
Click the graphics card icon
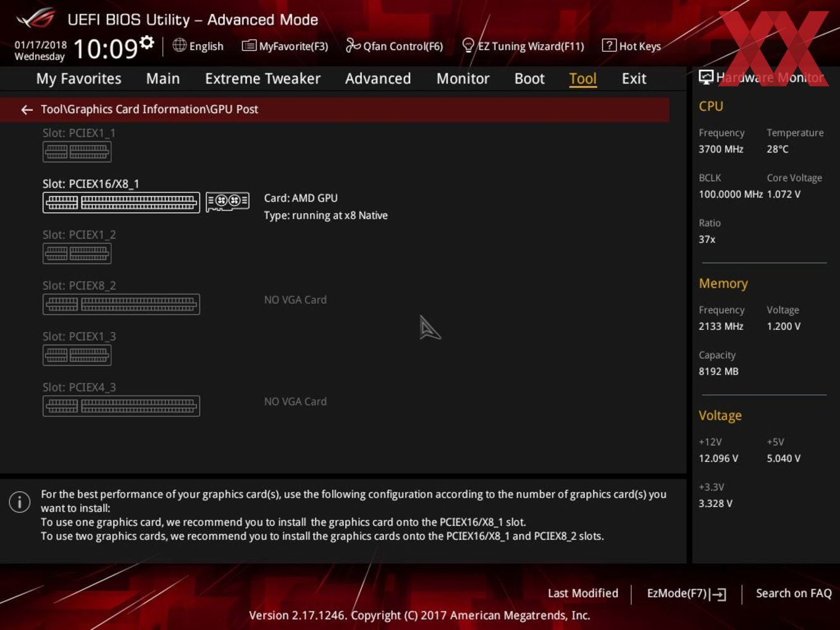227,201
